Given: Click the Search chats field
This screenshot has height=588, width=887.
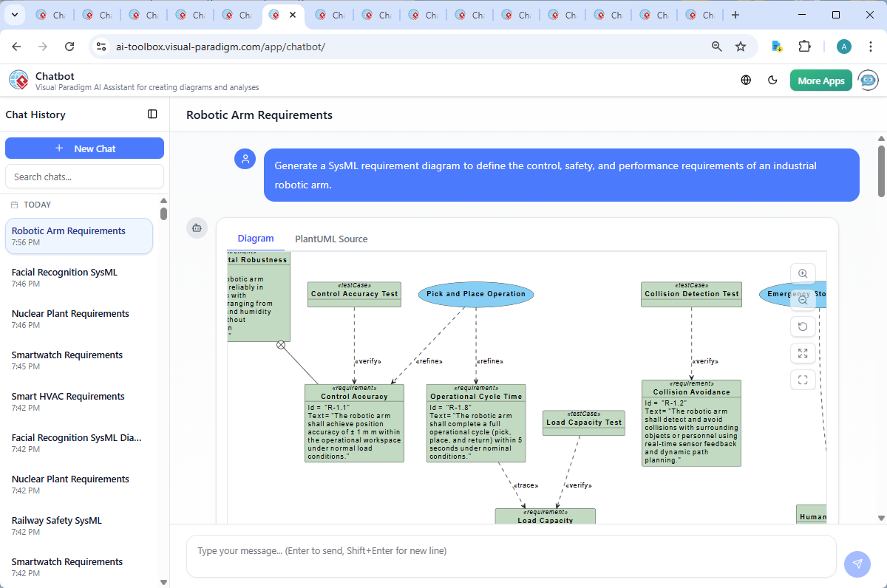Looking at the screenshot, I should pyautogui.click(x=84, y=176).
